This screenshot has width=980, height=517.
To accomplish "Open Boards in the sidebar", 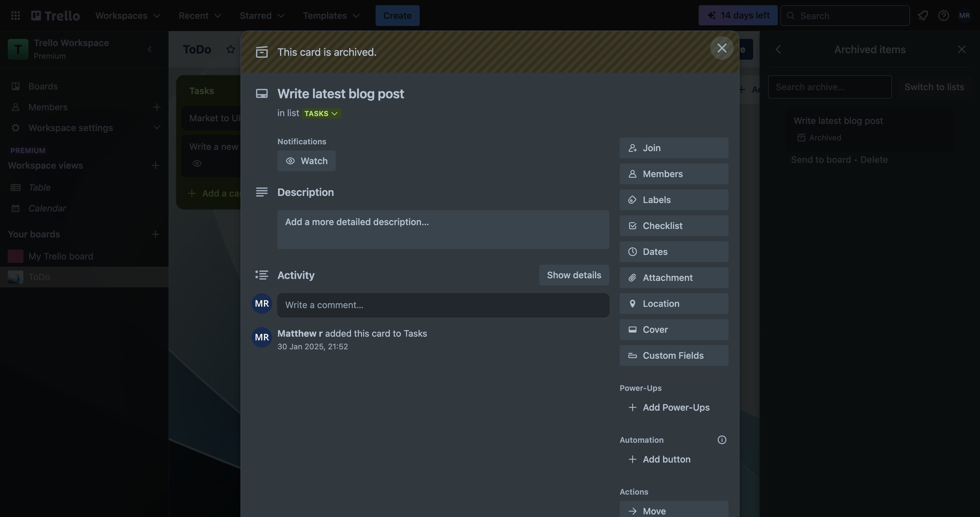I will [84, 86].
